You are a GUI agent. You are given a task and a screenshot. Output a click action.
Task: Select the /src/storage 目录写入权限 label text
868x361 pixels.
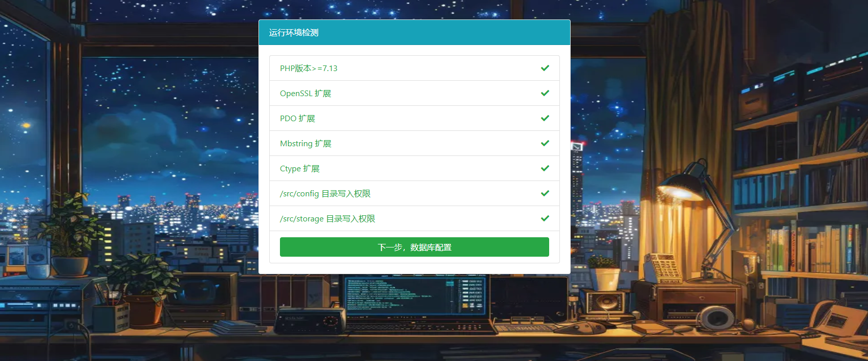tap(328, 218)
